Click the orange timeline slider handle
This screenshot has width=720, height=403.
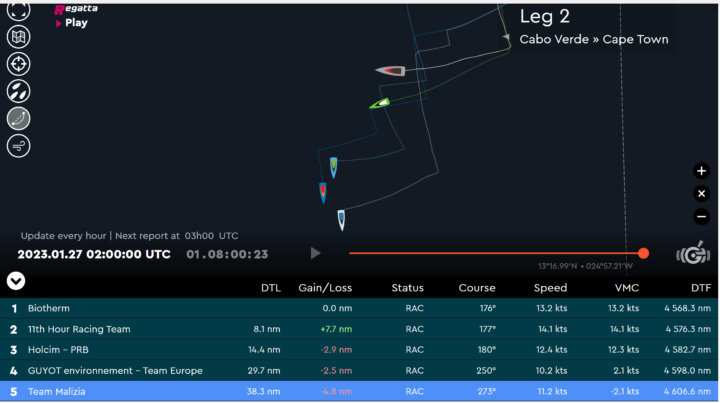(643, 253)
